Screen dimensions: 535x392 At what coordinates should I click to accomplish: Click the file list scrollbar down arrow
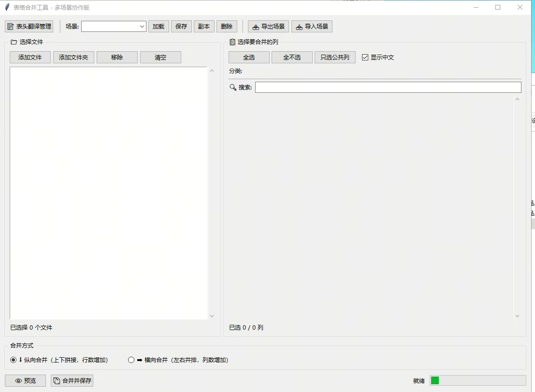[212, 316]
